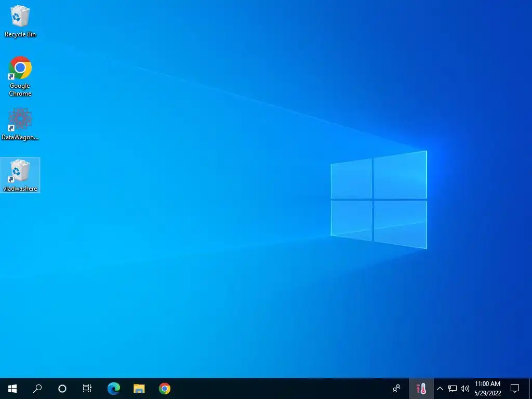Screen dimensions: 532x399
Task: Launch Chrome from the taskbar
Action: point(165,389)
